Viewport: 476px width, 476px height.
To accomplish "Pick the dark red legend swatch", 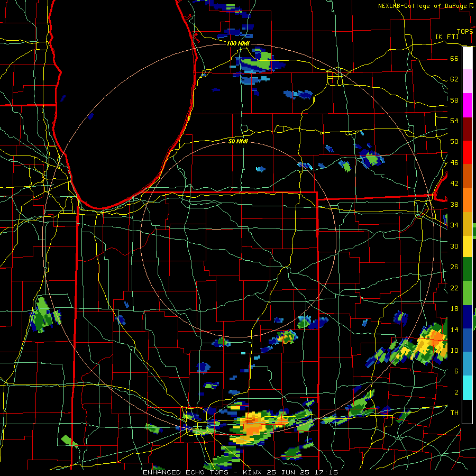I will point(467,129).
